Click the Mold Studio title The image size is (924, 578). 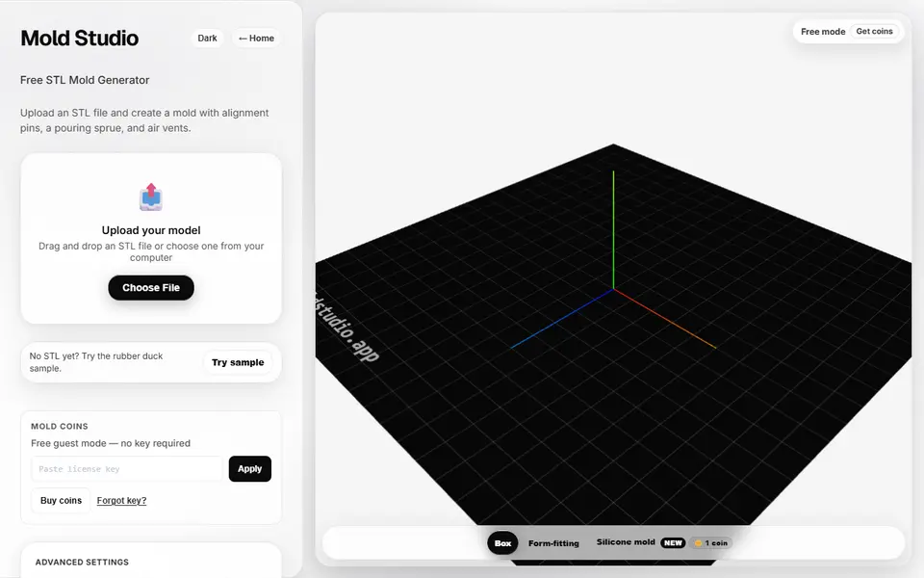[x=80, y=39]
